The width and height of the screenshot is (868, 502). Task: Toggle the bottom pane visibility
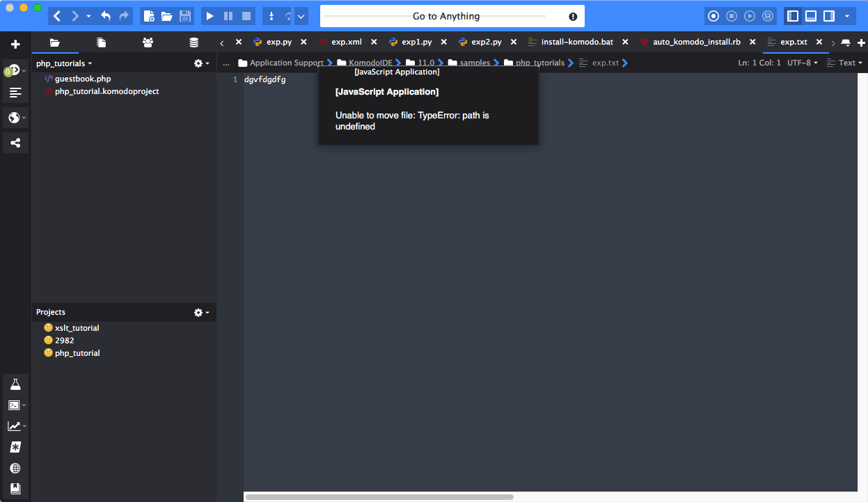click(811, 15)
